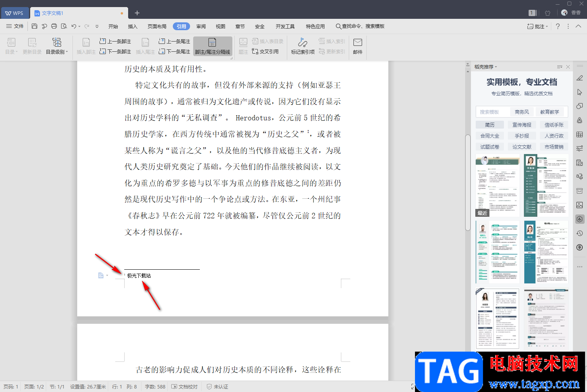Open the 邮件 mail merge tool

pyautogui.click(x=357, y=46)
